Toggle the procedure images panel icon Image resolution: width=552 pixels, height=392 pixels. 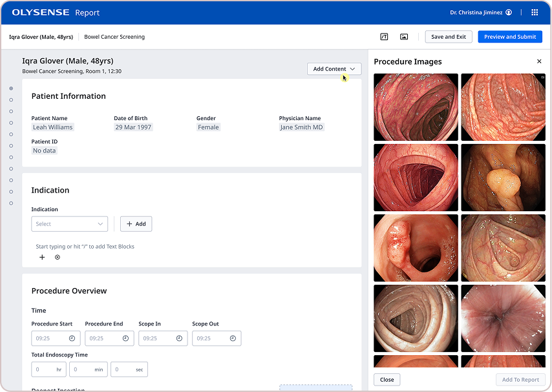coord(404,37)
